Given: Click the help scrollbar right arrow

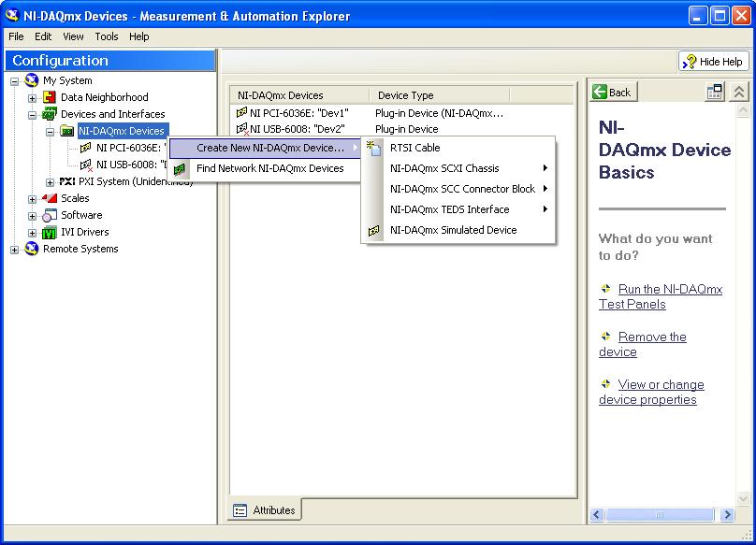Looking at the screenshot, I should click(727, 515).
